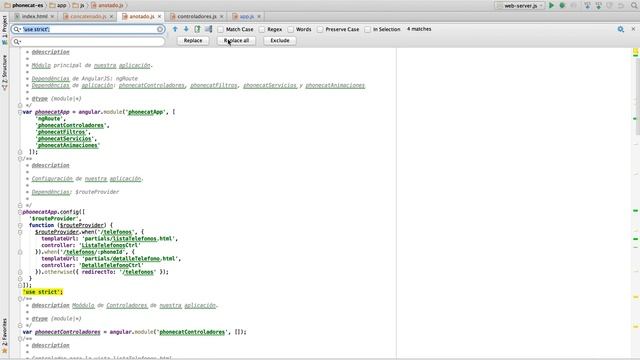Click the '4 matches' count label

coord(419,29)
